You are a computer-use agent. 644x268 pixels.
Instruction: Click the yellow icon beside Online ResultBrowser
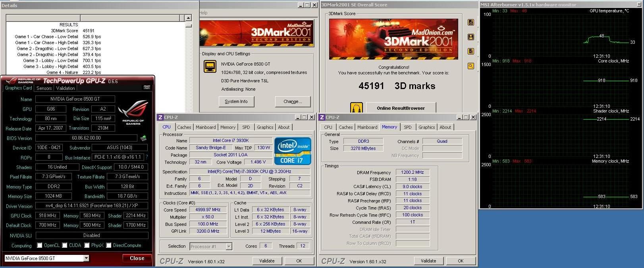(x=357, y=108)
